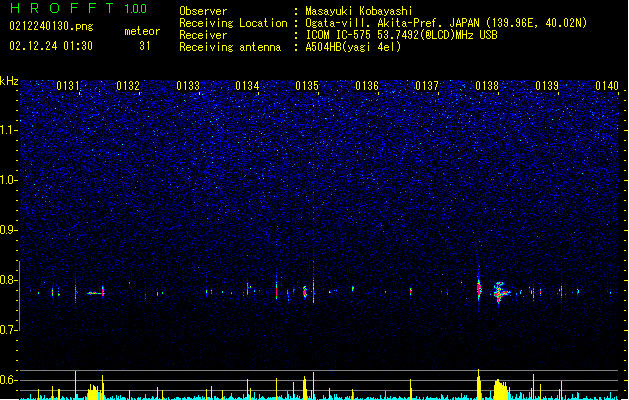Click the kHz axis unit label
Image resolution: width=629 pixels, height=400 pixels.
9,81
